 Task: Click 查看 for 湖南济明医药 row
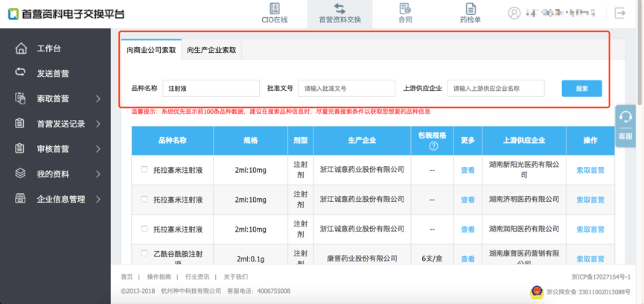[x=468, y=200]
